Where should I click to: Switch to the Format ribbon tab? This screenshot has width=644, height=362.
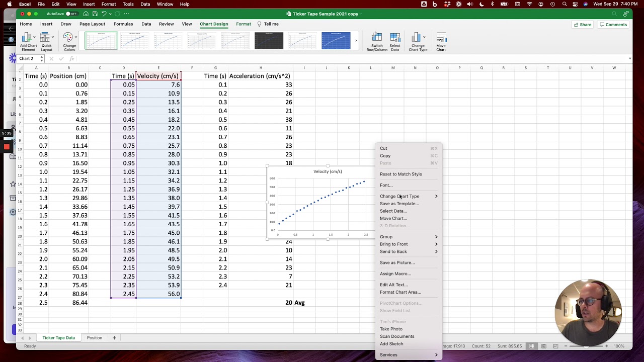[244, 24]
